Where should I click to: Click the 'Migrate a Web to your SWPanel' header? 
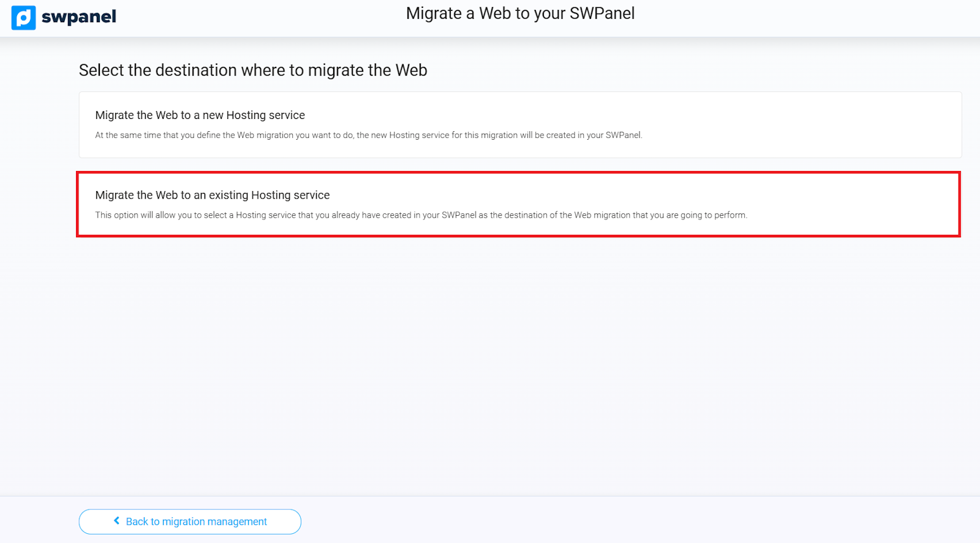pos(519,13)
